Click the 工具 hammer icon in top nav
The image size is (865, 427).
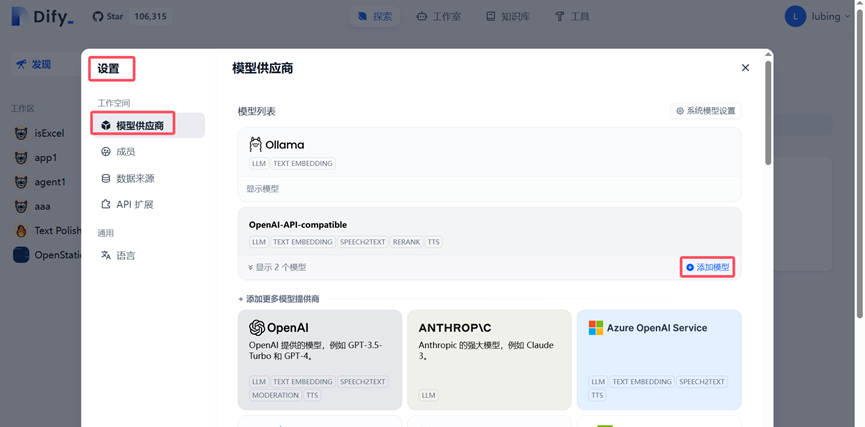pyautogui.click(x=559, y=17)
